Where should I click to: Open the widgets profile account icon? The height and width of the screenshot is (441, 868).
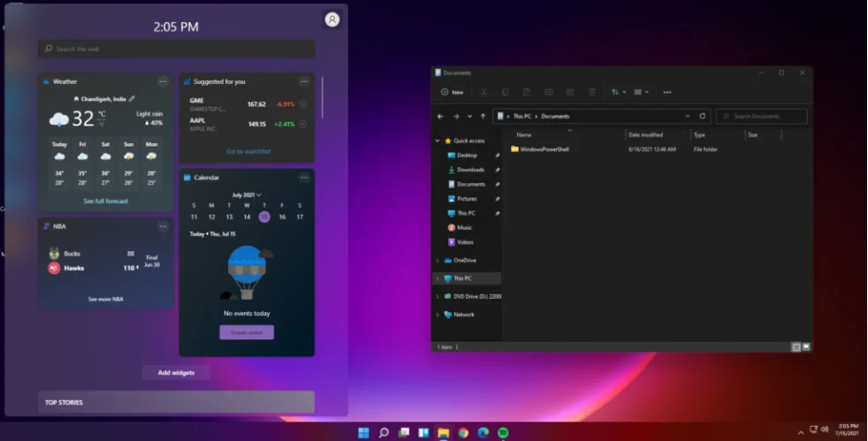coord(331,19)
